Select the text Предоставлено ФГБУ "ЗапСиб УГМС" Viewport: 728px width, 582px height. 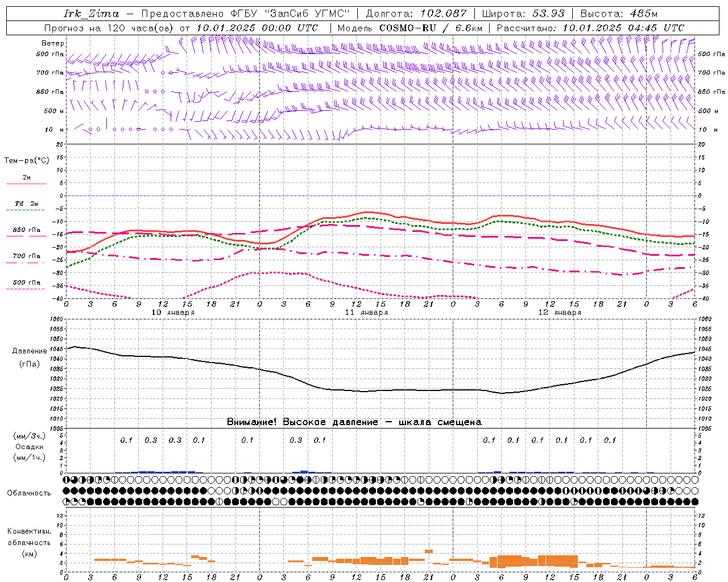[x=245, y=14]
